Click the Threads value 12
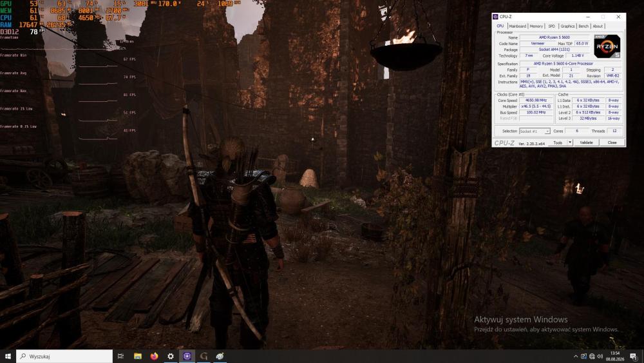644x363 pixels. click(614, 131)
